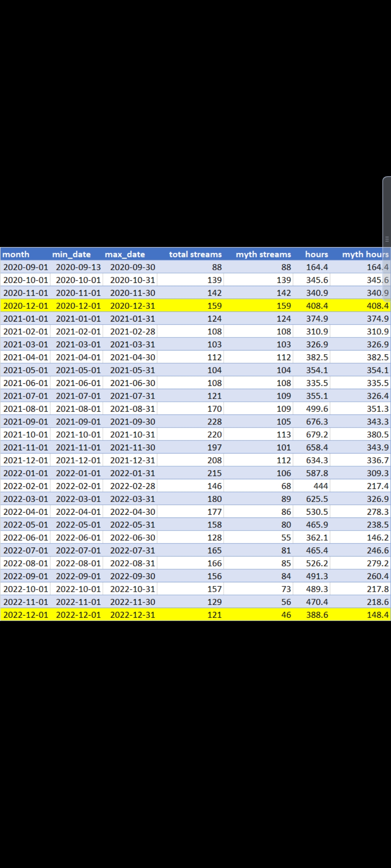Click hours value "526.2"

point(317,563)
